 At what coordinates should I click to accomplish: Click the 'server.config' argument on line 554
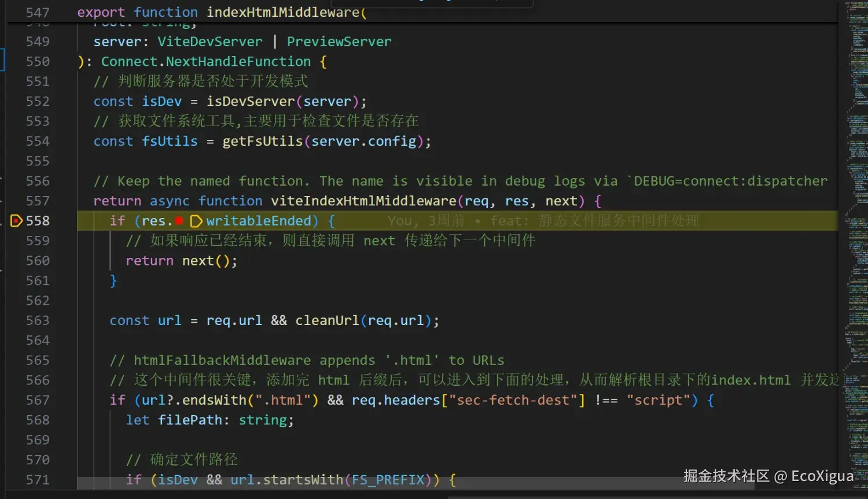[x=364, y=141]
